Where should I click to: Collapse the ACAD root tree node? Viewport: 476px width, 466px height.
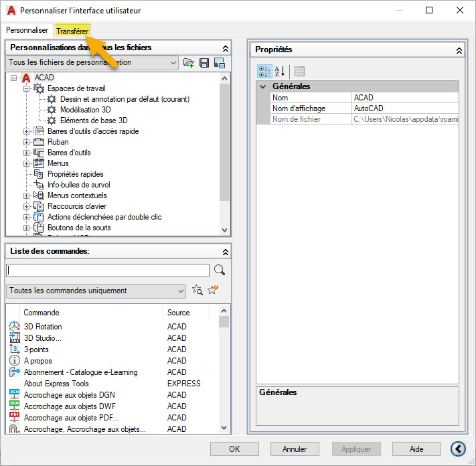[13, 78]
